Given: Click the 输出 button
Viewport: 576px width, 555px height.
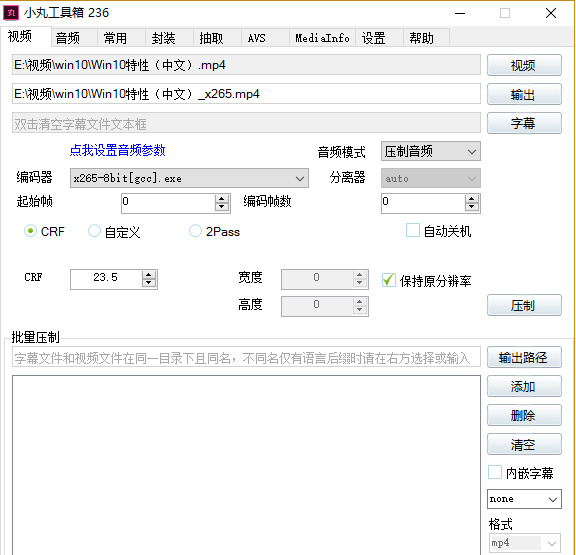Looking at the screenshot, I should 524,94.
